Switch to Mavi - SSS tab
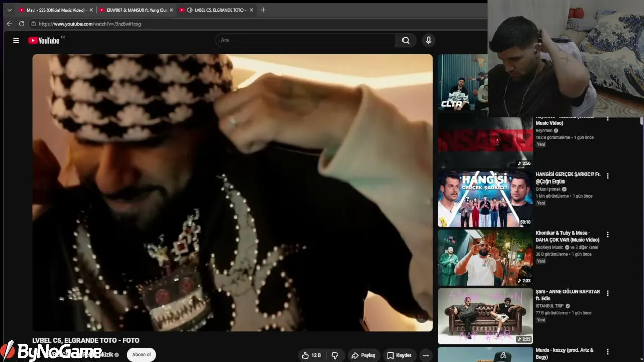Viewport: 644px width, 362px height. [55, 10]
